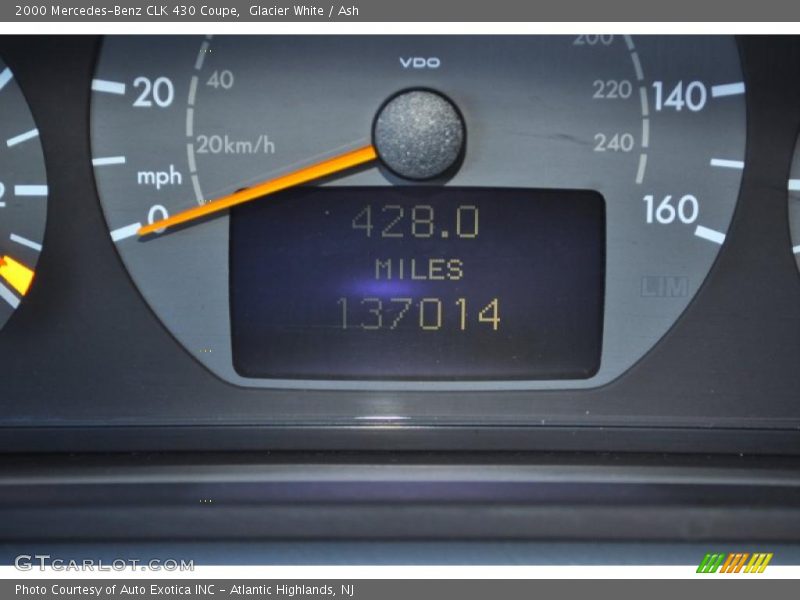The width and height of the screenshot is (800, 600).
Task: Select the 428.0 trip meter reading
Action: tap(415, 222)
